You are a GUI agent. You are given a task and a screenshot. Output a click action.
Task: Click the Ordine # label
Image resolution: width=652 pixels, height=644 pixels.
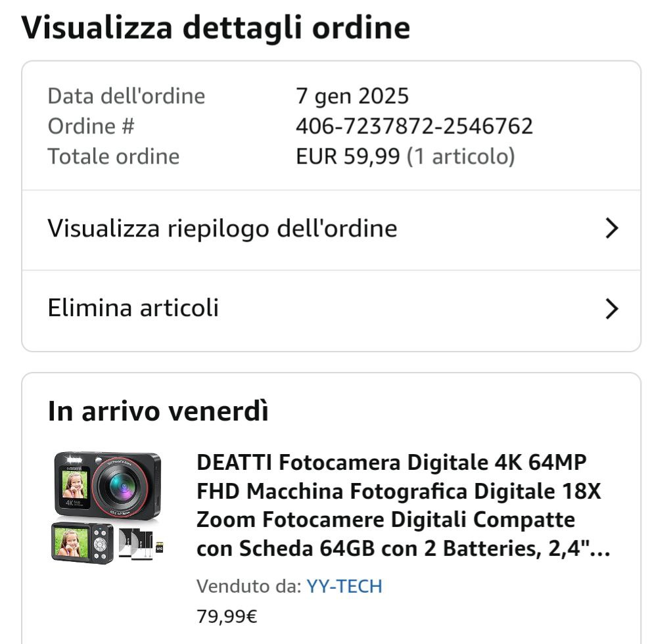(91, 126)
